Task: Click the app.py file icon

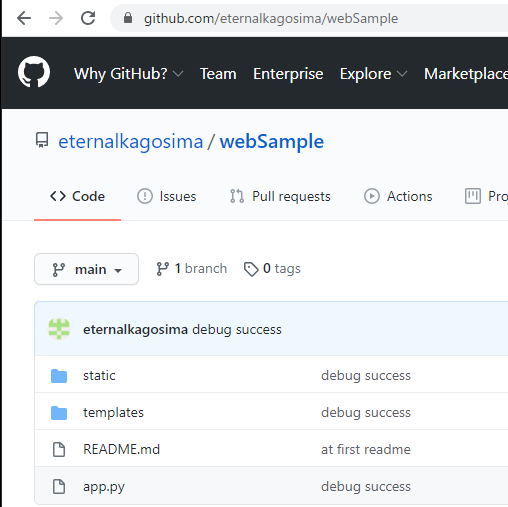Action: [x=59, y=486]
